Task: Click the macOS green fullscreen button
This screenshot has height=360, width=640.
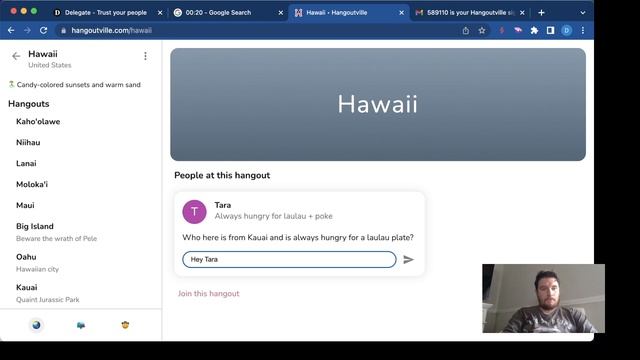Action: pos(34,11)
